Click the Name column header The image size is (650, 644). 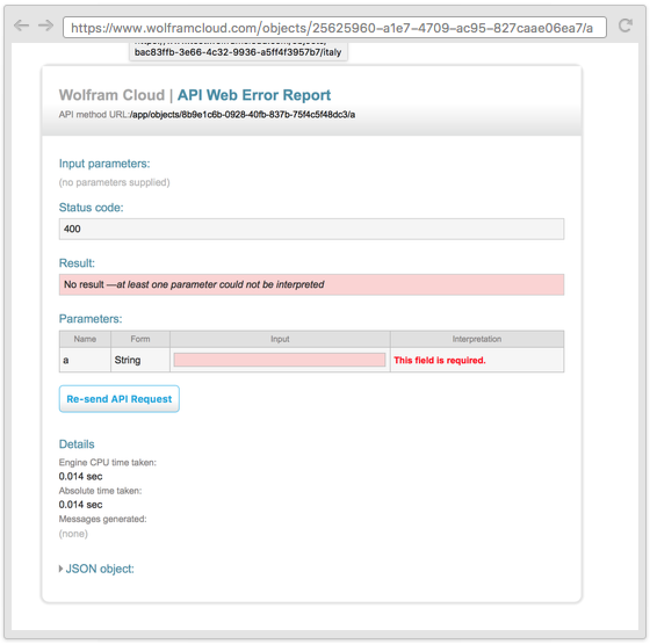pyautogui.click(x=85, y=339)
